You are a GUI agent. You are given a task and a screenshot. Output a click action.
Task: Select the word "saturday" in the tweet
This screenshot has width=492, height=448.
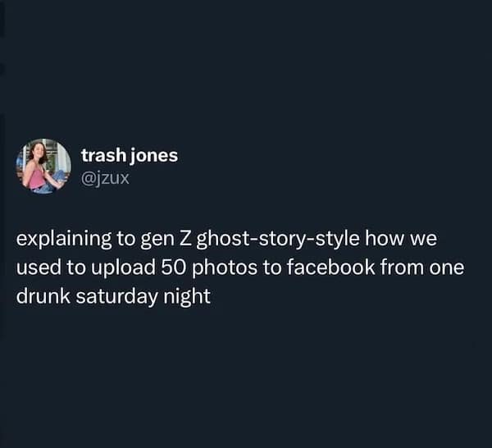click(x=107, y=296)
